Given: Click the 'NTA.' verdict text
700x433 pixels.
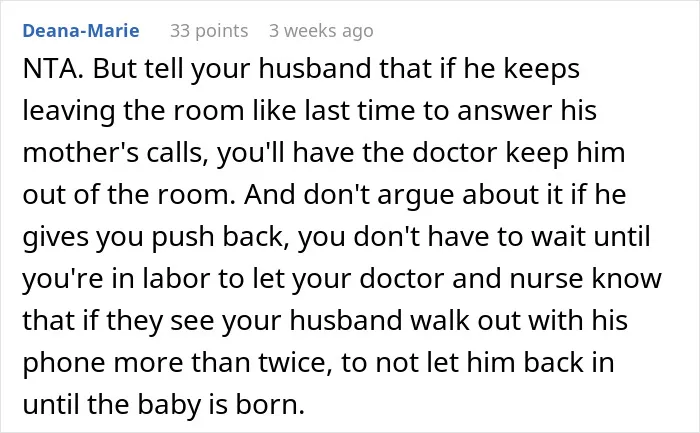Looking at the screenshot, I should pyautogui.click(x=53, y=69).
